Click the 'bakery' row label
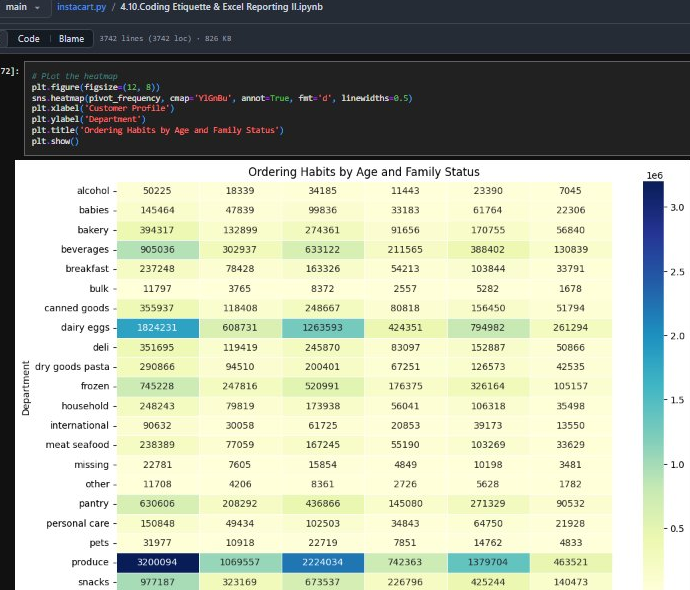Image resolution: width=690 pixels, height=590 pixels. 93,230
